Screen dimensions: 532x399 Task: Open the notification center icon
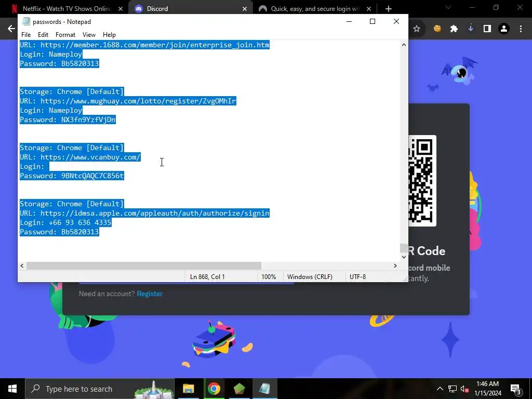[x=515, y=389]
